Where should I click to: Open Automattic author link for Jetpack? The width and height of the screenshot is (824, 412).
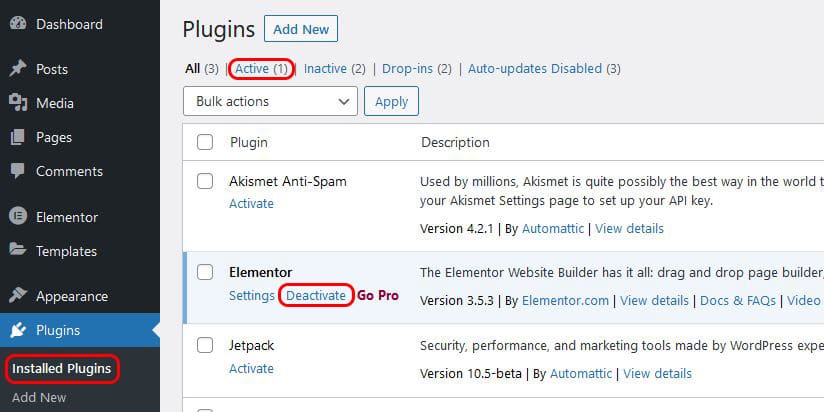click(x=581, y=374)
